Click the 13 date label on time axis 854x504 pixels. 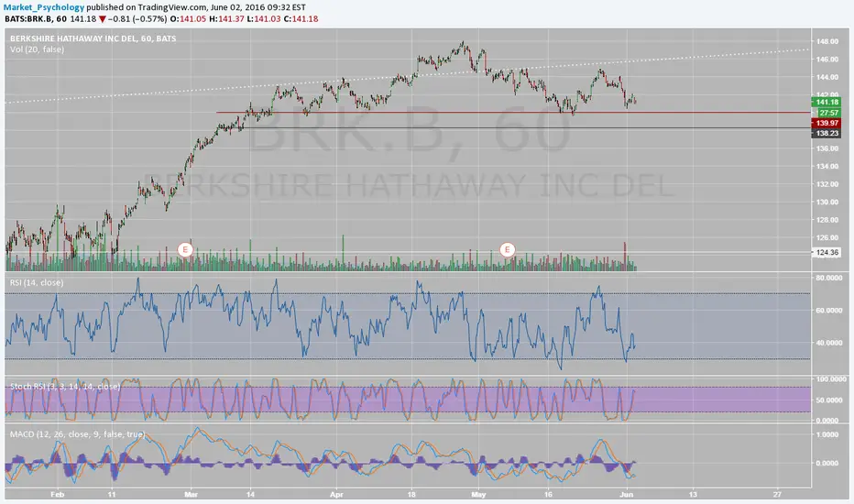click(692, 495)
